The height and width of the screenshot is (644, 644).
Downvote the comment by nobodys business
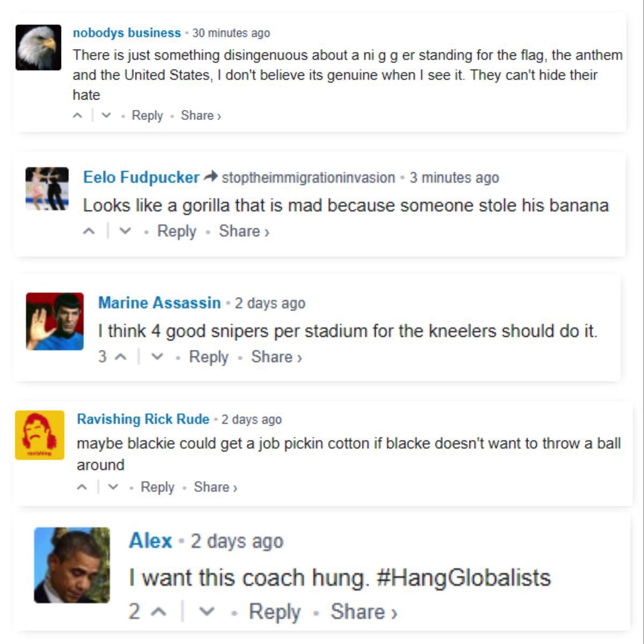(x=106, y=115)
